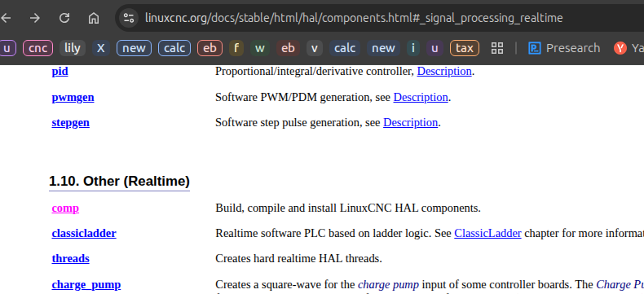Open the X bookmark group
Viewport: 644px width, 294px height.
click(x=100, y=48)
